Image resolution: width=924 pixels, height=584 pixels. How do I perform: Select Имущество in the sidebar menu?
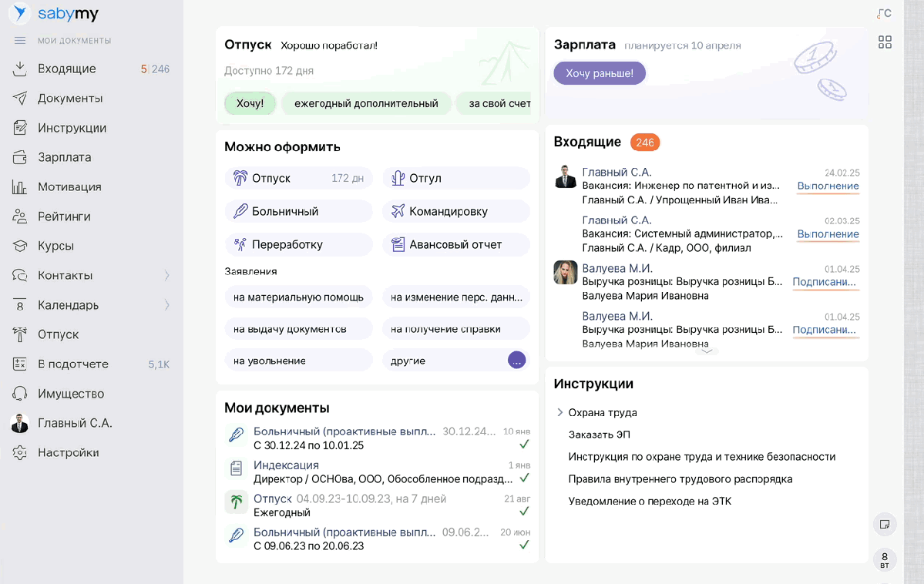(71, 394)
